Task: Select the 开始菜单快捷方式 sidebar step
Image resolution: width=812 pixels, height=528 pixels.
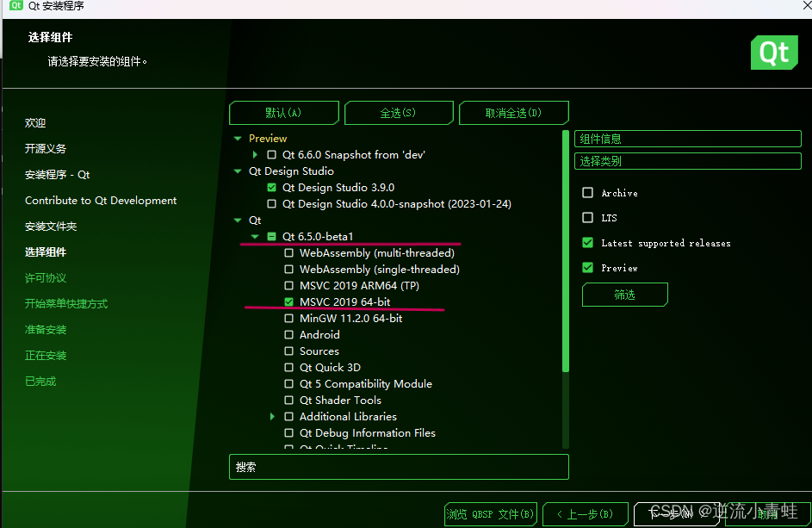Action: pos(66,304)
